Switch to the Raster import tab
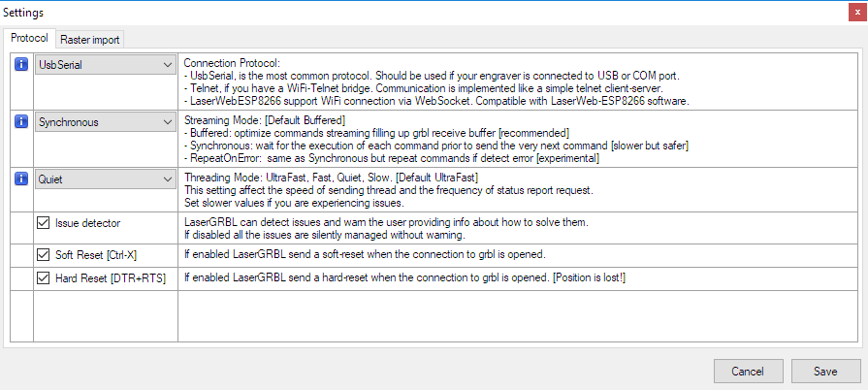868x390 pixels. point(91,40)
